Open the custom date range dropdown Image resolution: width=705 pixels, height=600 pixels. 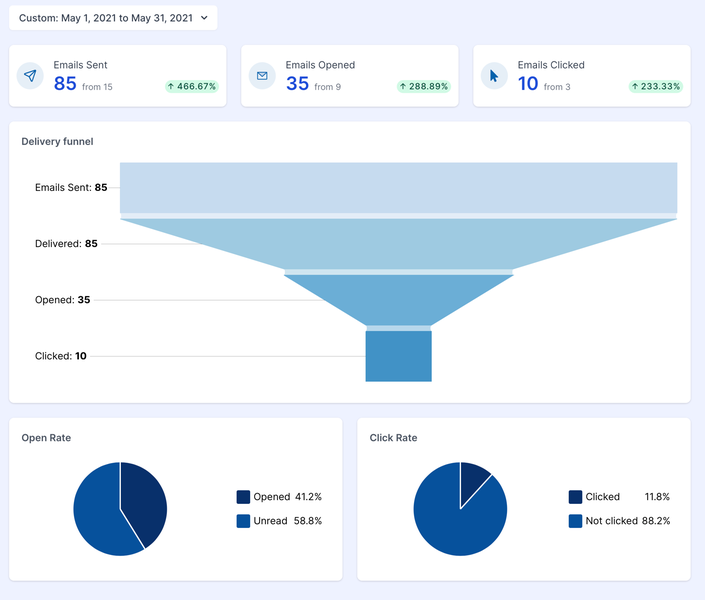coord(113,18)
